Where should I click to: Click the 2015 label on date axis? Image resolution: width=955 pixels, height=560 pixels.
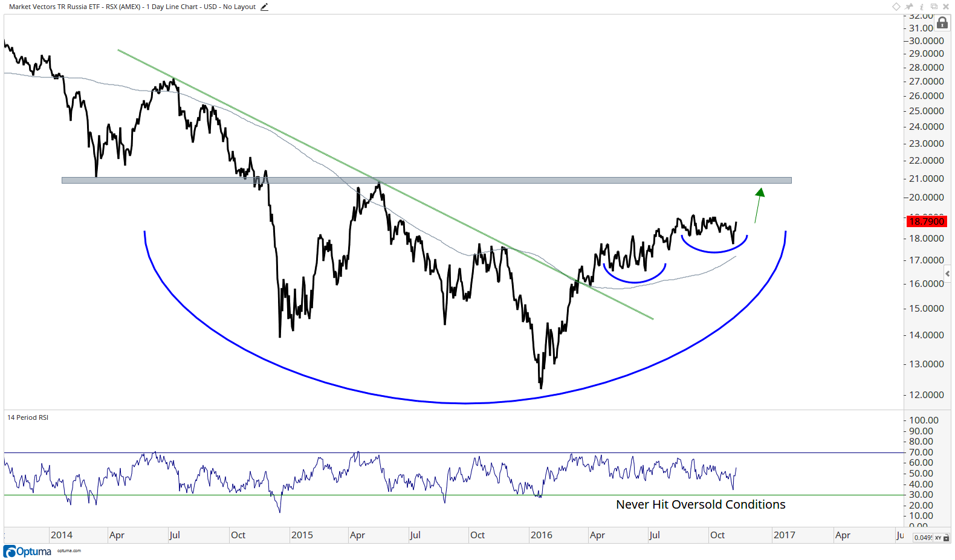(x=302, y=535)
